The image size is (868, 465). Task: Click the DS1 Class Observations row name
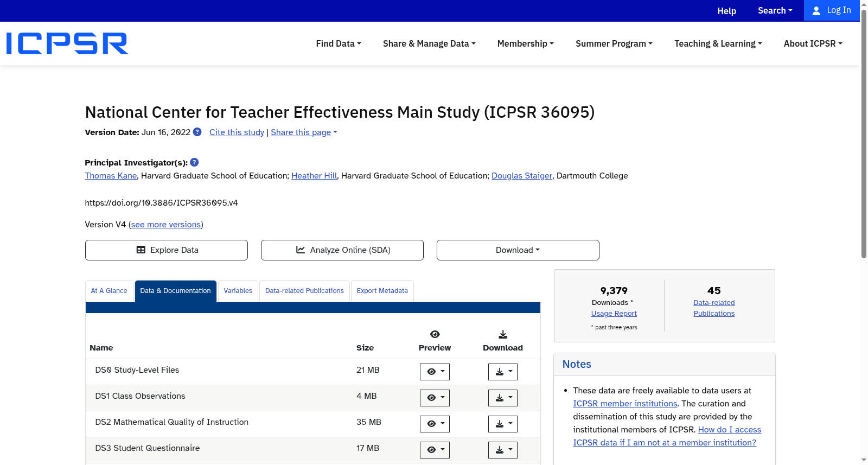pyautogui.click(x=140, y=396)
